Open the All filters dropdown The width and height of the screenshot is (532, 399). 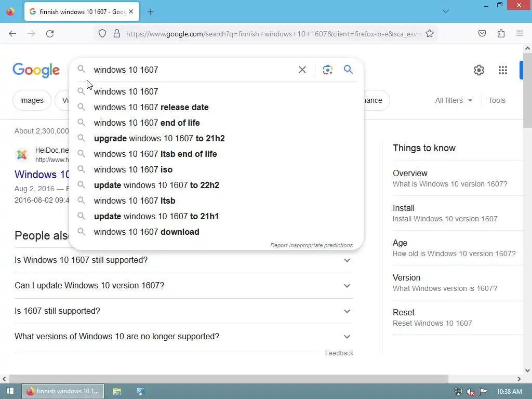454,100
